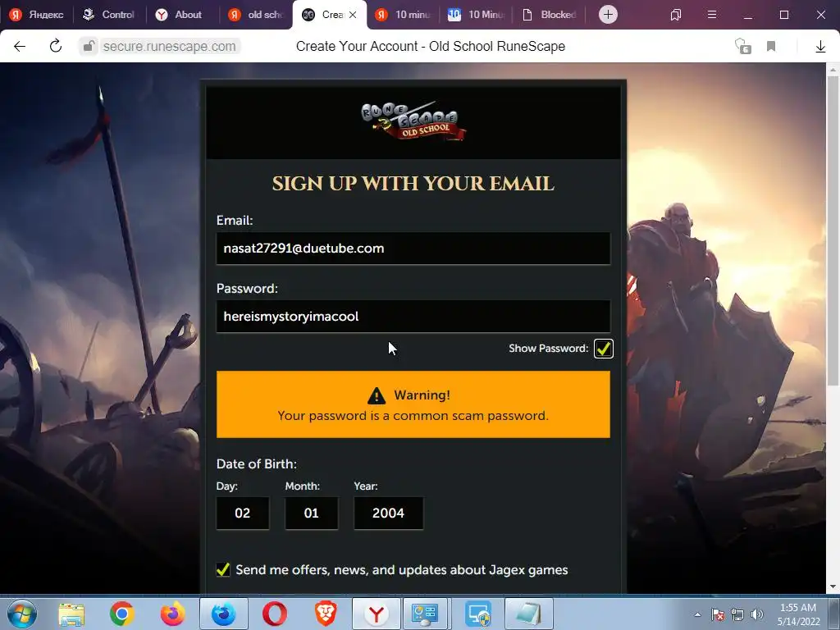Viewport: 840px width, 630px height.
Task: Click the secure.runescape.com address field
Action: [169, 47]
